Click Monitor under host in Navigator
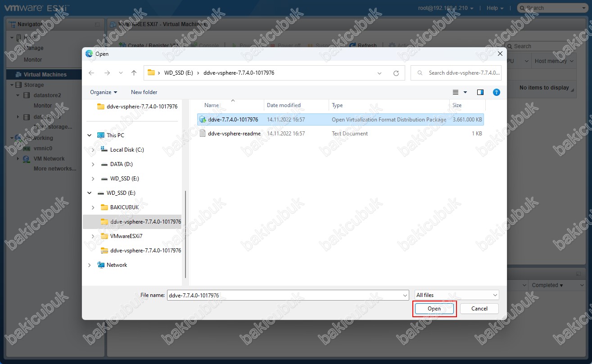 pos(33,59)
